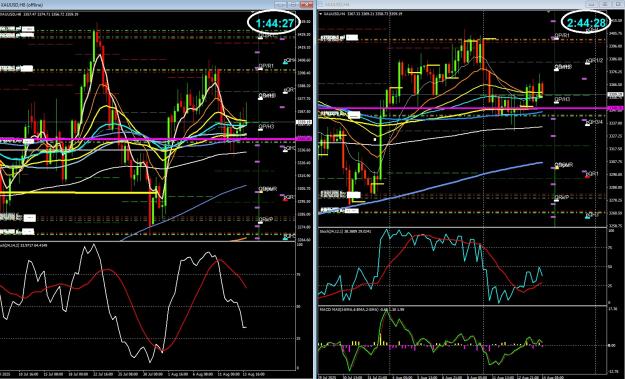The image size is (625, 379).
Task: Close the XAUUSD,H4 chart window
Action: (617, 4)
